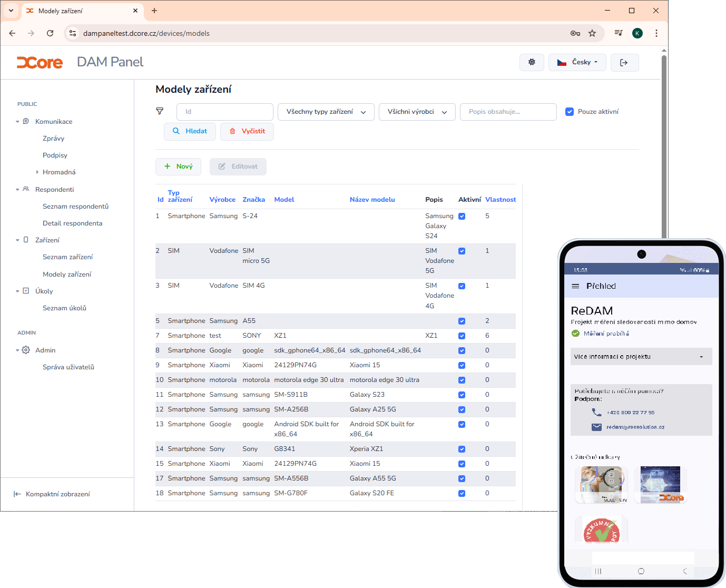Bookmark this page with the star icon
This screenshot has width=726, height=588.
592,33
